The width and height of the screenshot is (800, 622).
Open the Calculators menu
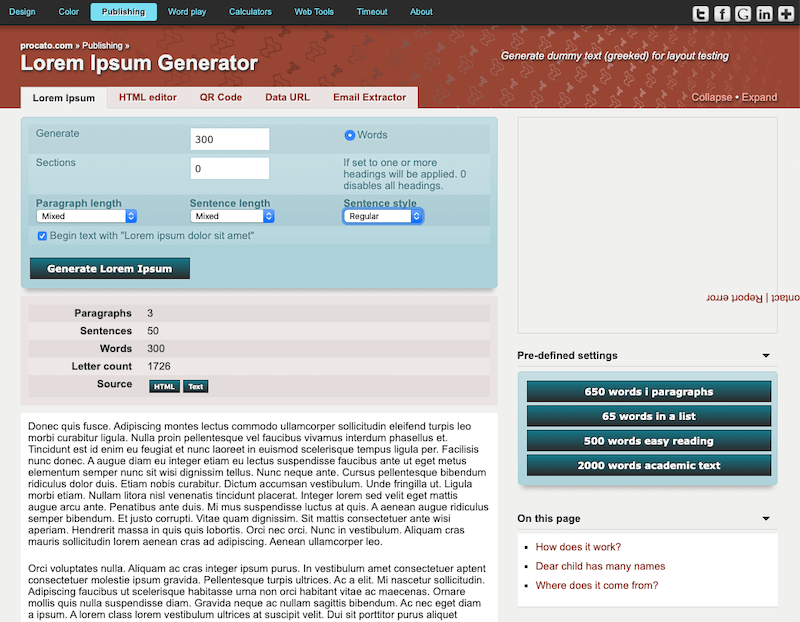pyautogui.click(x=250, y=12)
